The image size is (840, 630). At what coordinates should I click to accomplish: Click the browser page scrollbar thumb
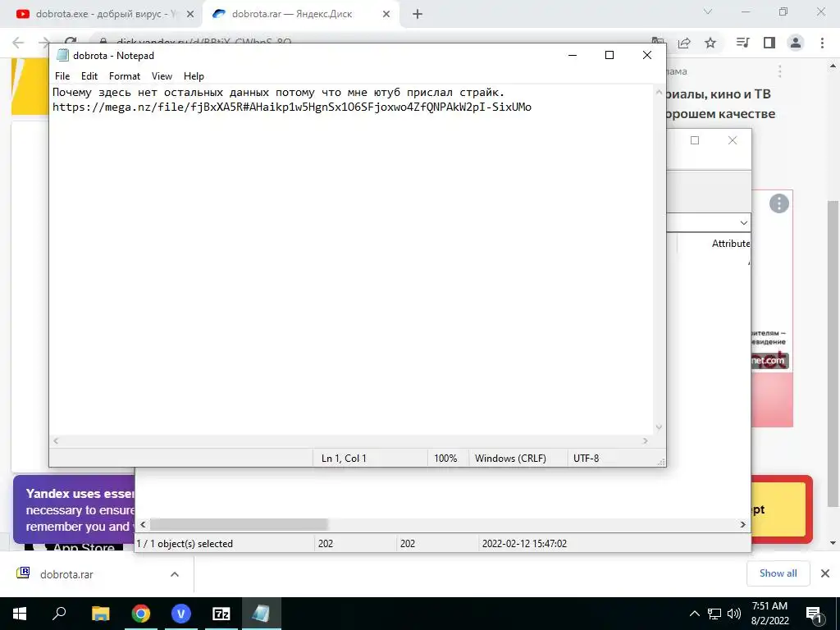point(833,354)
